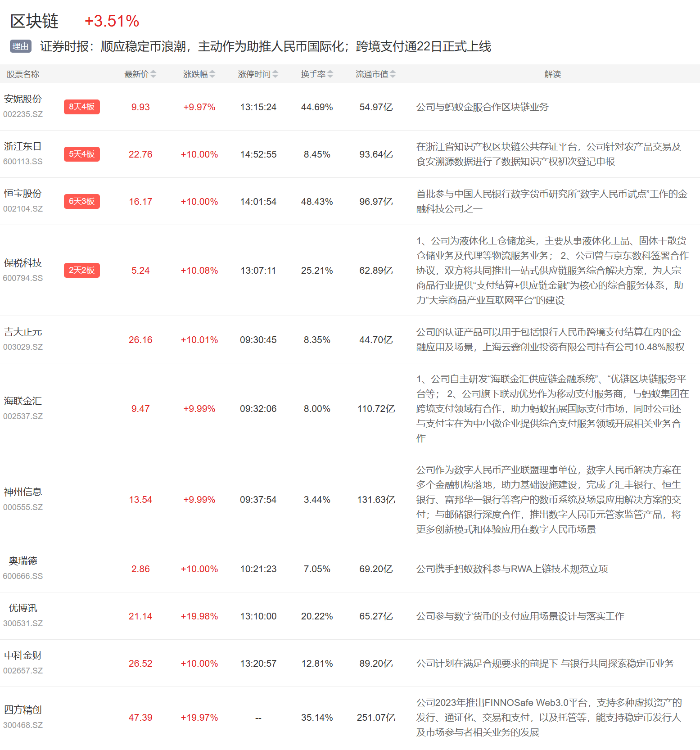This screenshot has height=750, width=700.
Task: Click the 股票名称 column header
Action: (23, 74)
